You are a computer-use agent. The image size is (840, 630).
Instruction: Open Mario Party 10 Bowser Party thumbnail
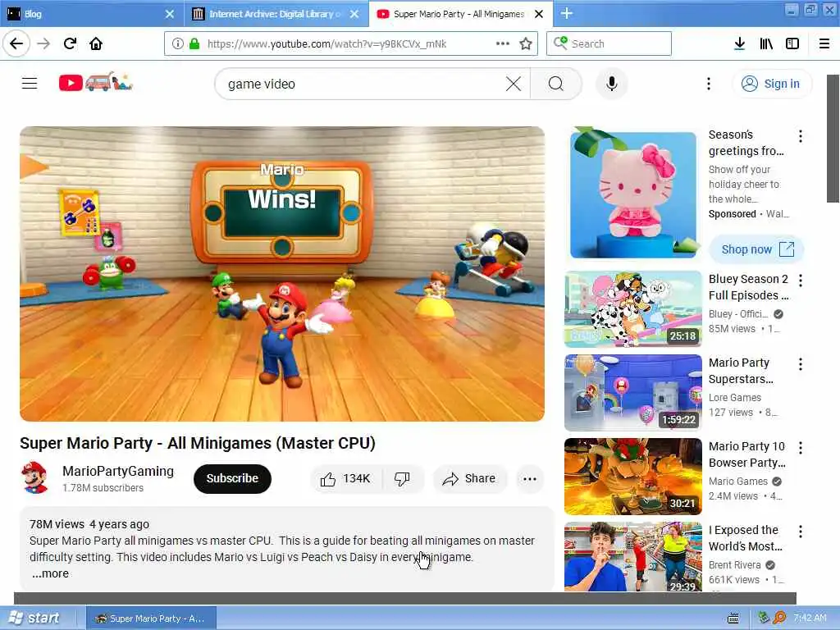point(633,477)
